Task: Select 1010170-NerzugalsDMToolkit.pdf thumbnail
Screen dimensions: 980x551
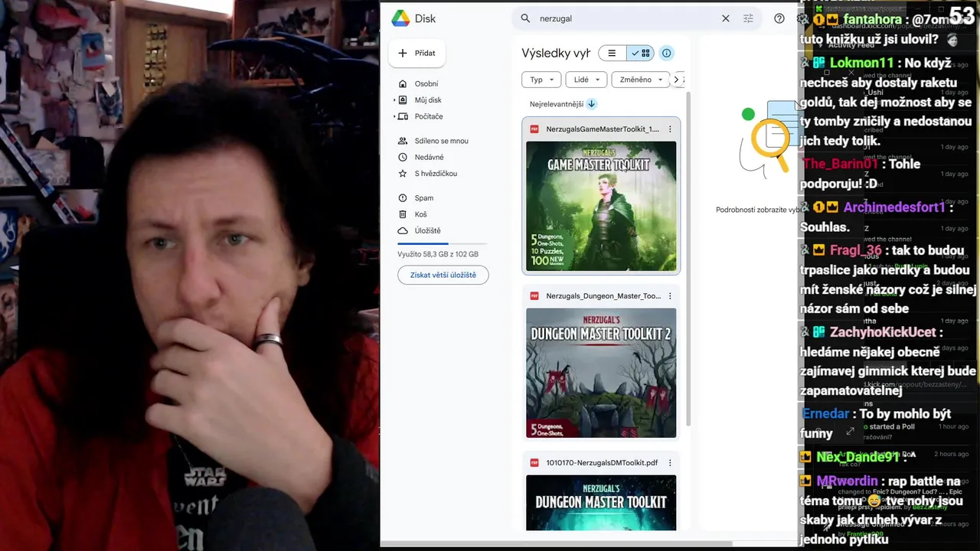Action: [x=601, y=503]
